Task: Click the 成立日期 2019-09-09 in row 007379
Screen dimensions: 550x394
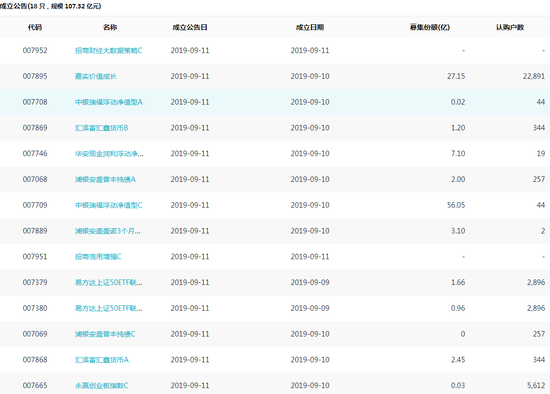Action: coord(310,282)
